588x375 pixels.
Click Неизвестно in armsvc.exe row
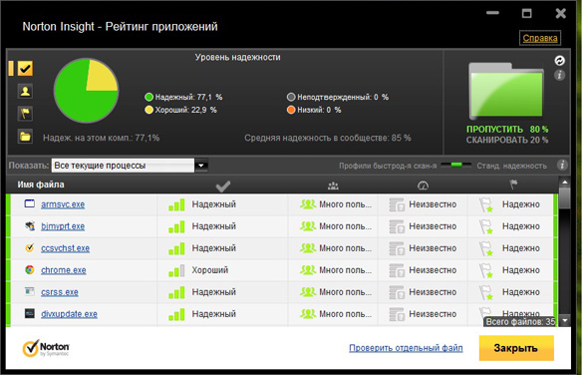(433, 204)
